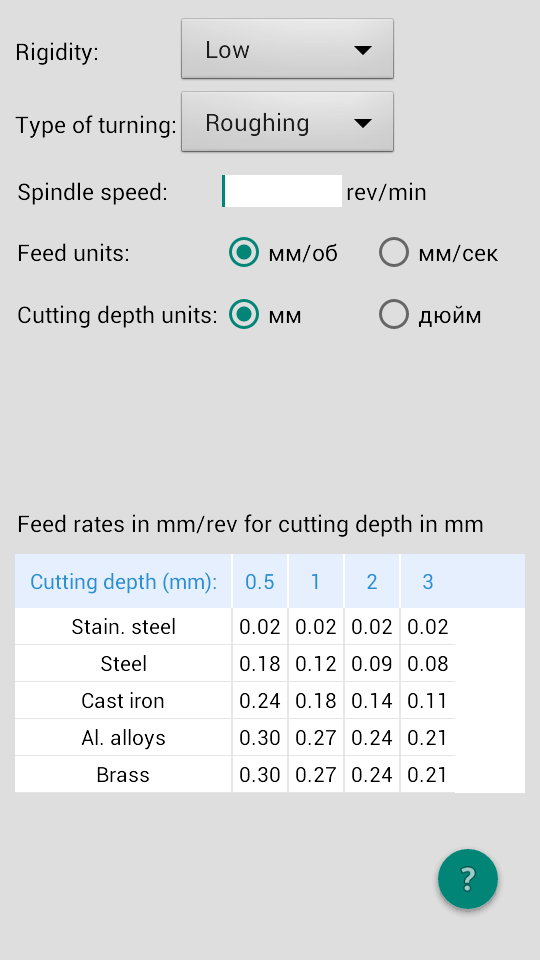Click the Brass row label

click(x=124, y=774)
